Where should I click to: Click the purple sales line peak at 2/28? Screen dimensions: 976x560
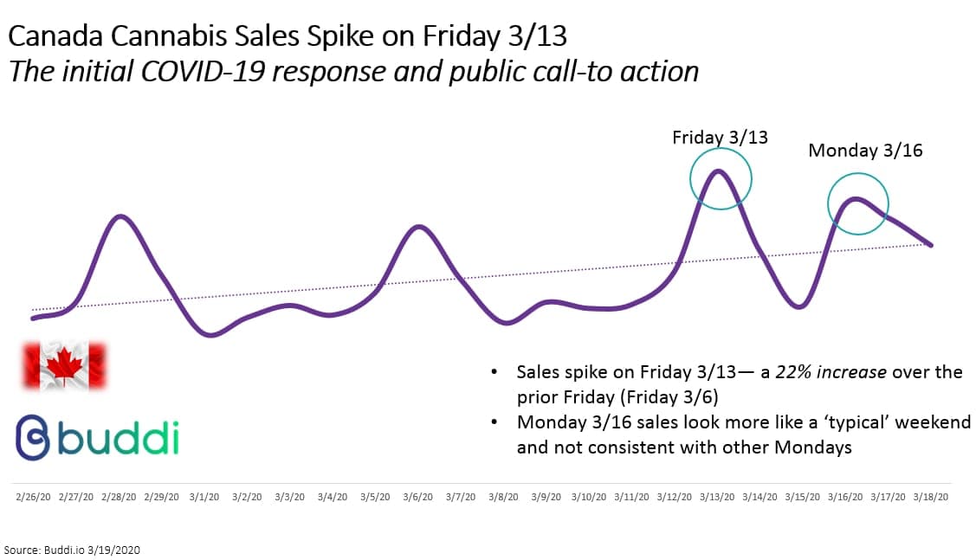pos(120,216)
